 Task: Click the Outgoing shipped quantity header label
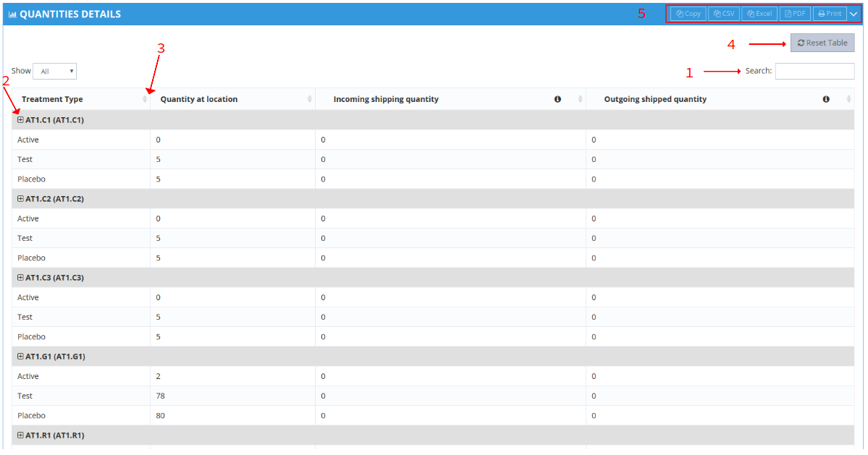(655, 99)
